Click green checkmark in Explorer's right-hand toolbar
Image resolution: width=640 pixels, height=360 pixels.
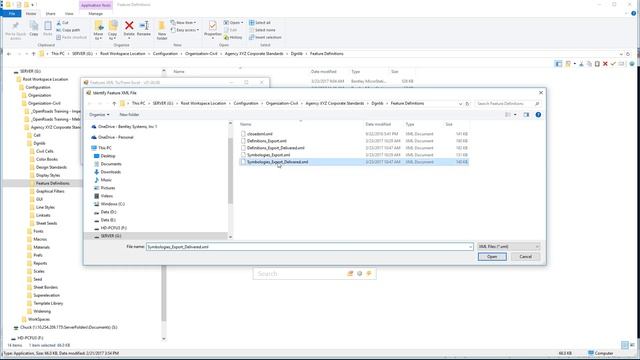pyautogui.click(x=613, y=64)
